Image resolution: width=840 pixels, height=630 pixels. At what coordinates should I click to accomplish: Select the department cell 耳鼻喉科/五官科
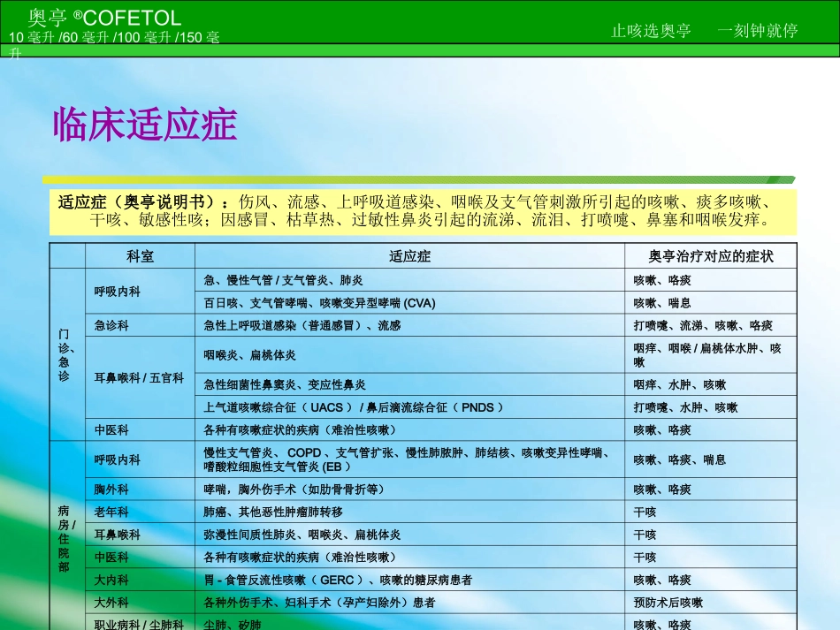point(140,378)
